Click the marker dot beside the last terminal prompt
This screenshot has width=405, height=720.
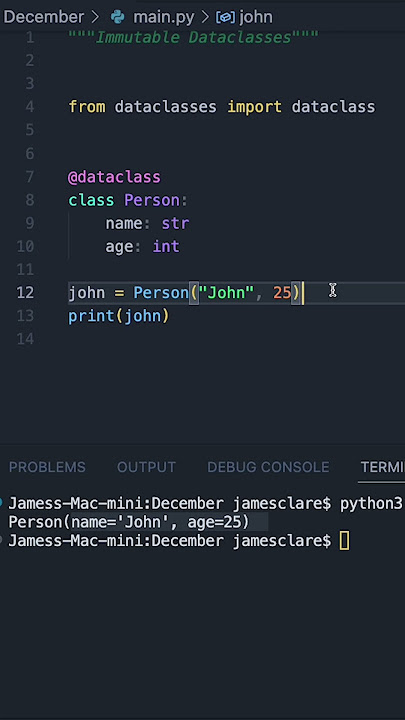1,540
